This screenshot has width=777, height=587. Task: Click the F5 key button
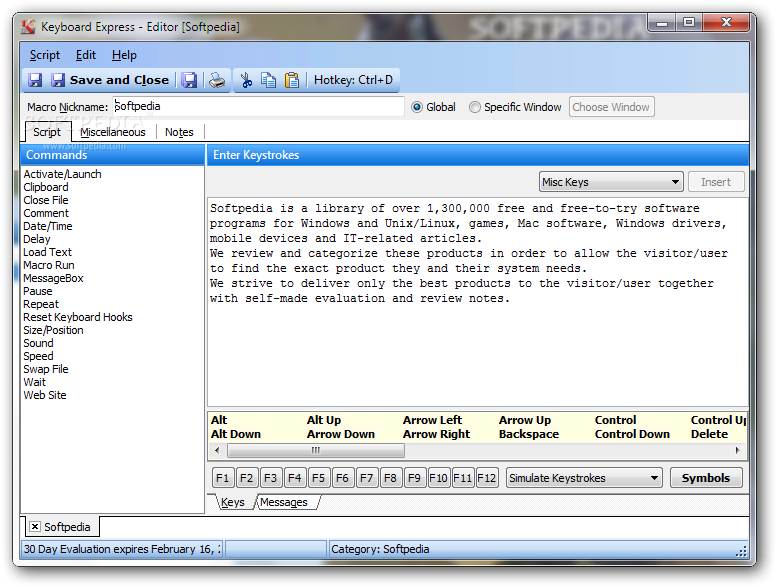tap(318, 478)
